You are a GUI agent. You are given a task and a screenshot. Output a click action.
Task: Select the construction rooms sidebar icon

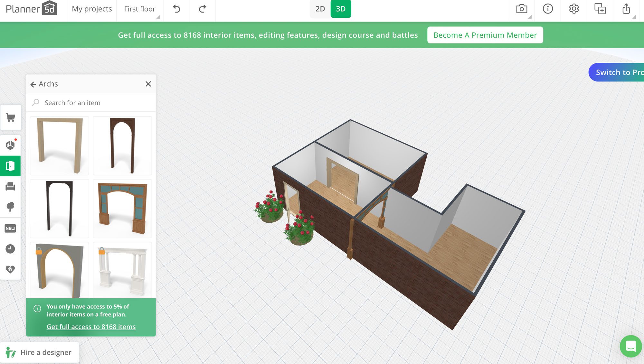11,145
